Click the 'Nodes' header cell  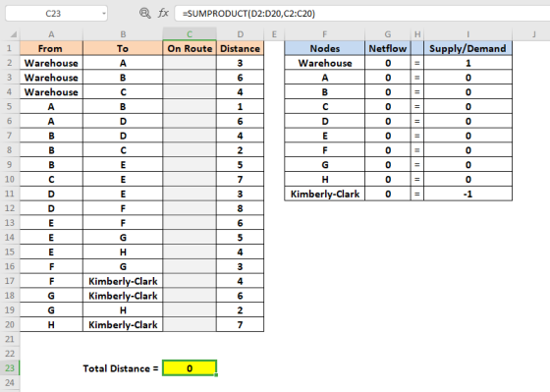325,48
